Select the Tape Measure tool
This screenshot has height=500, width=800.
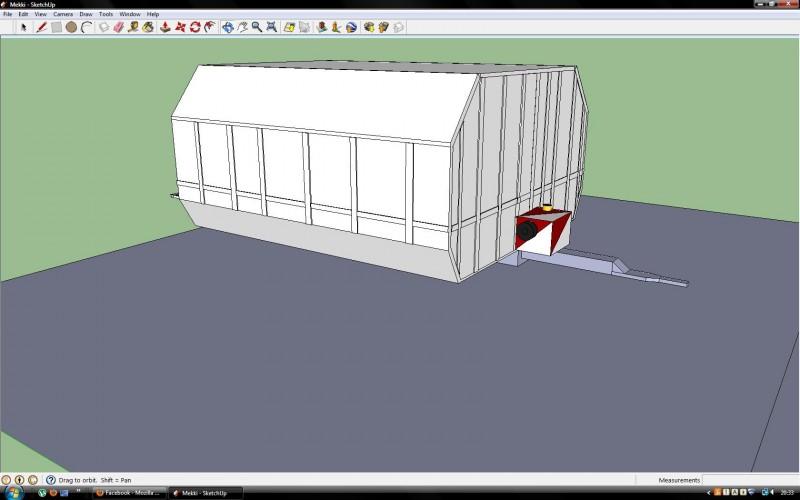click(134, 27)
